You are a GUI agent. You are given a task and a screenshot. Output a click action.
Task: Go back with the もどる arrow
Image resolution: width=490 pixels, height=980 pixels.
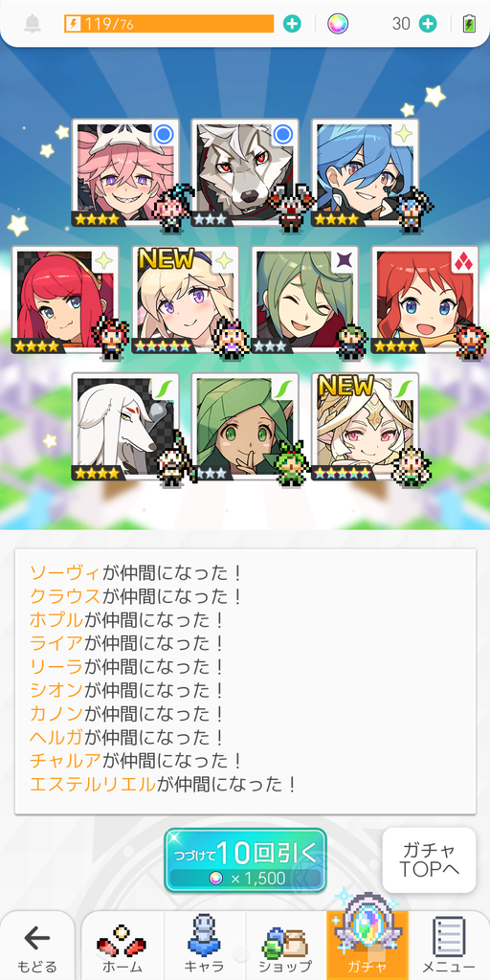point(37,947)
